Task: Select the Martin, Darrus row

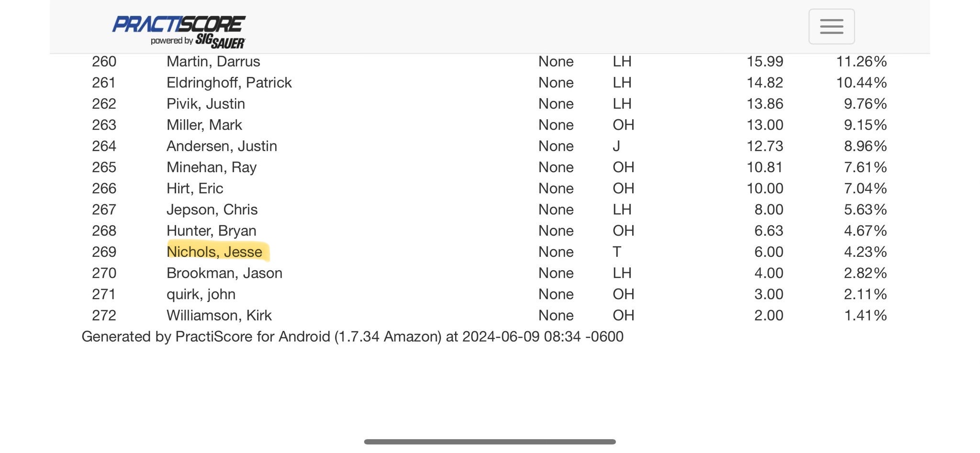Action: (489, 61)
